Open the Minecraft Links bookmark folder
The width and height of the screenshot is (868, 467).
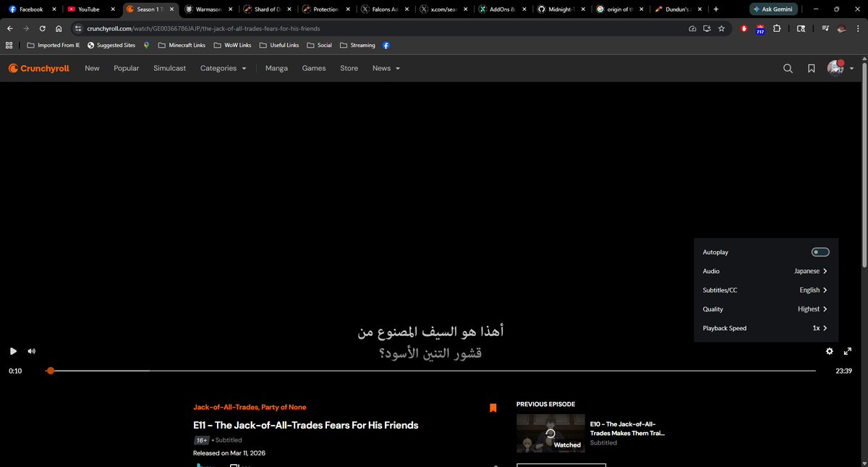tap(182, 45)
